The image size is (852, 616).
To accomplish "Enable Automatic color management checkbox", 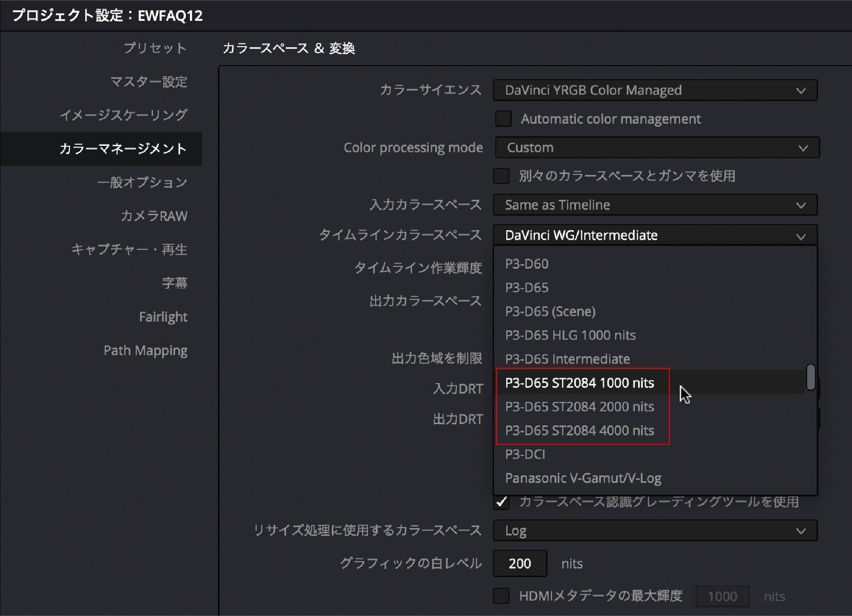I will coord(503,119).
